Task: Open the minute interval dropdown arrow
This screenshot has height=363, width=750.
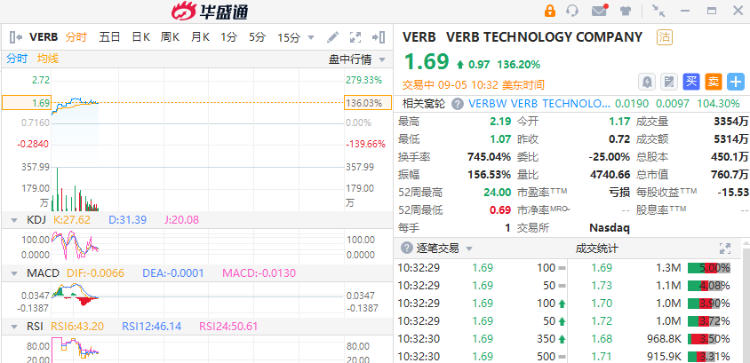Action: click(311, 37)
